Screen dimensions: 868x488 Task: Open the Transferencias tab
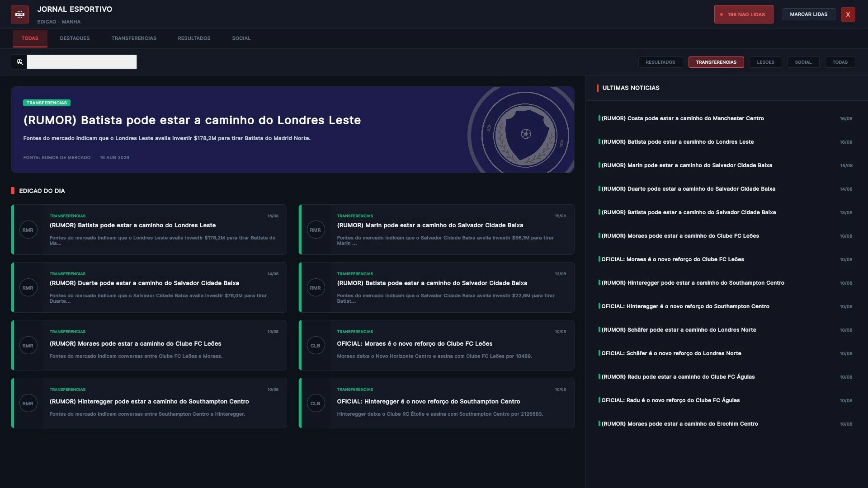tap(134, 38)
